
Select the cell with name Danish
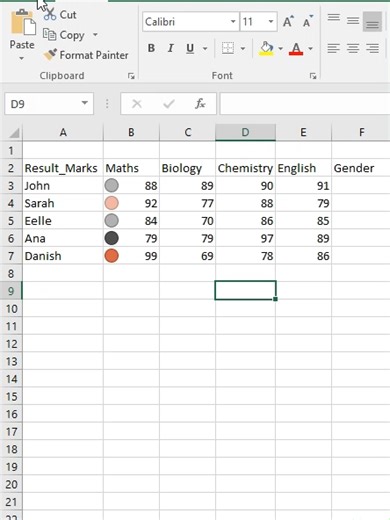click(63, 256)
